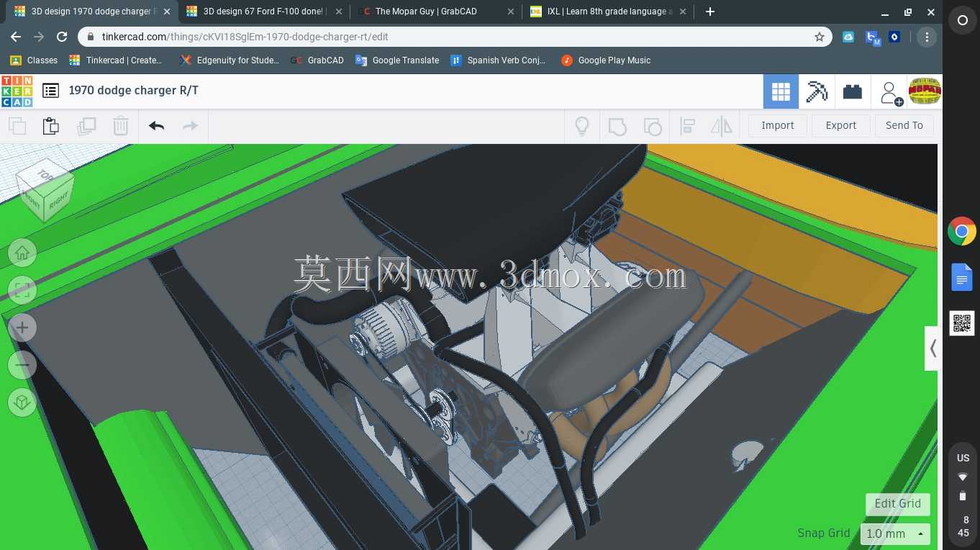Click the ChromeOS launcher circle button
Screen dimensions: 980x550
point(962,21)
